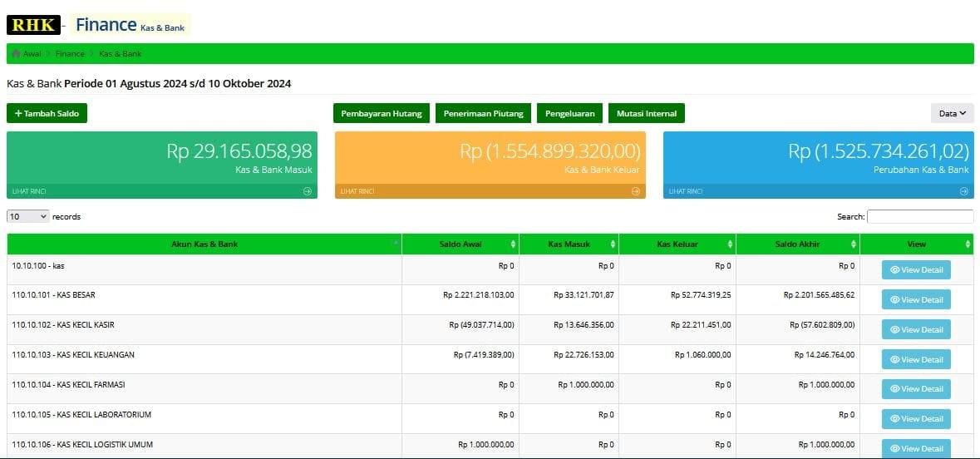The image size is (980, 459).
Task: Open the Penerimaan Piutang menu button
Action: pos(483,113)
